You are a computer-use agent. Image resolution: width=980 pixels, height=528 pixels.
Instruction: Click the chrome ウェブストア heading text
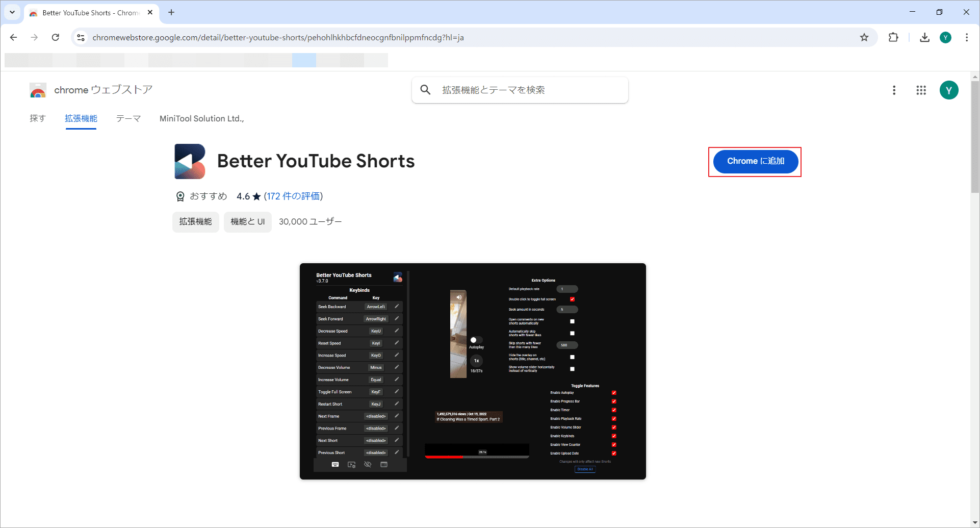pyautogui.click(x=104, y=90)
